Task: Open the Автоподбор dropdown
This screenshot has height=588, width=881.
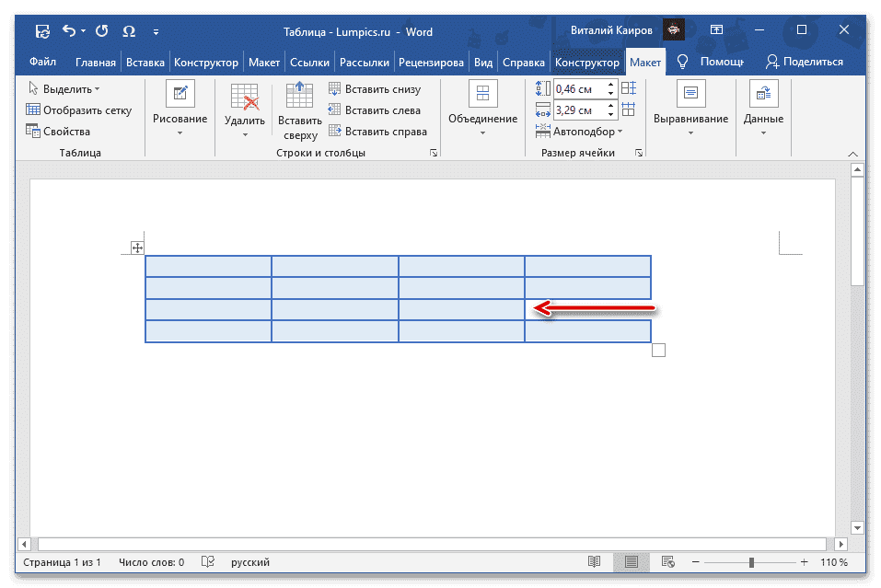Action: 589,132
